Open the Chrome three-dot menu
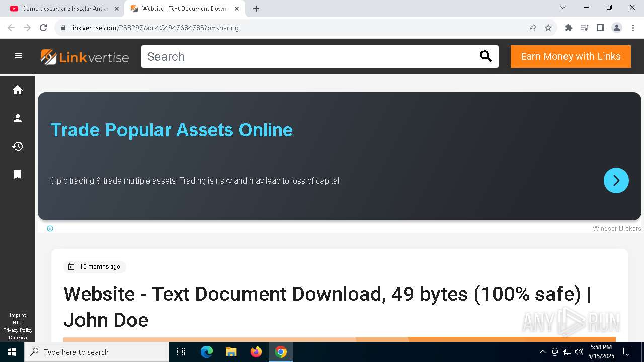Screen dimensions: 644x362 [x=633, y=28]
